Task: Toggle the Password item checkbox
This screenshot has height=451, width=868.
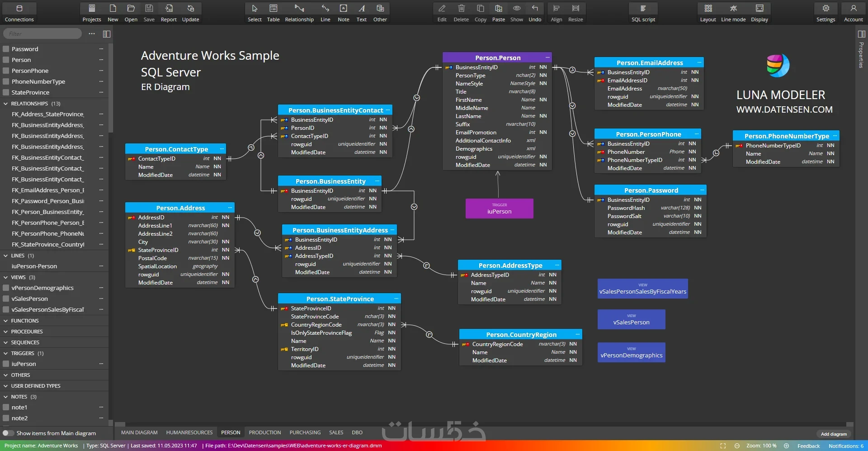Action: 6,49
